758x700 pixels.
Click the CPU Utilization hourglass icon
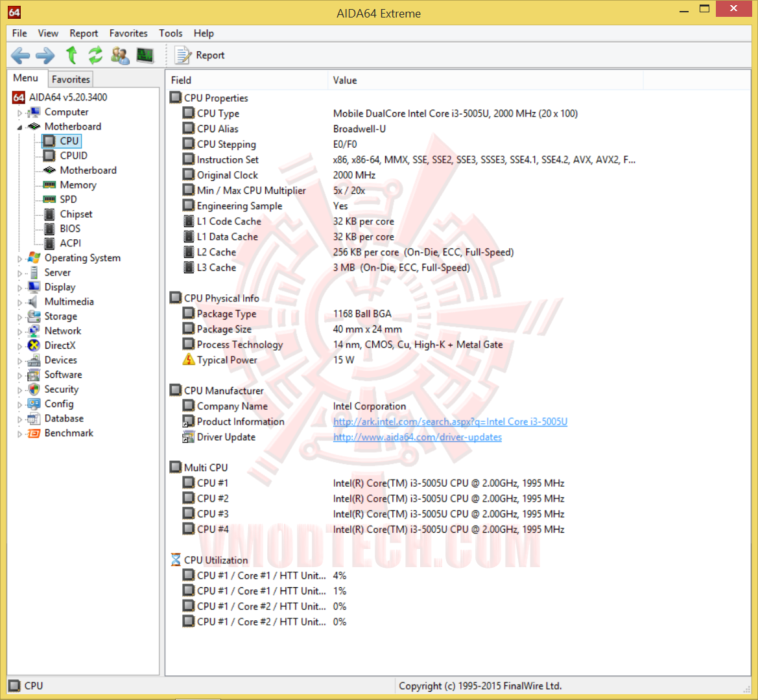click(x=176, y=560)
